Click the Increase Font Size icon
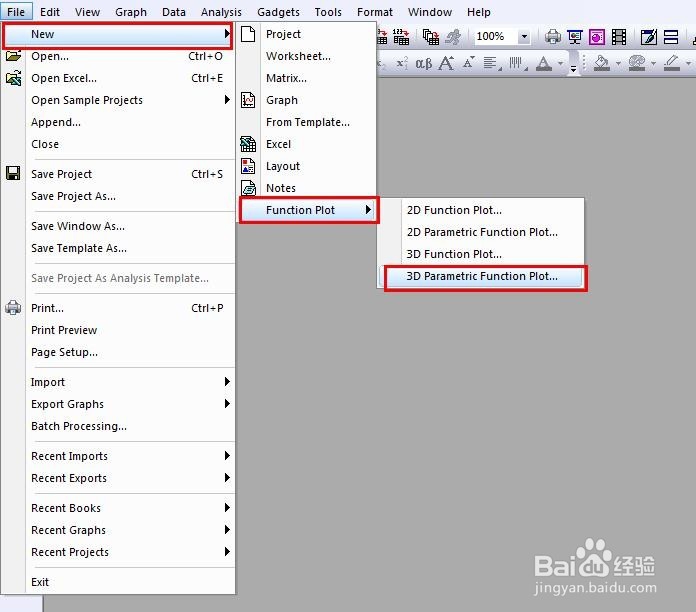Screen dimensions: 696x612 point(446,63)
